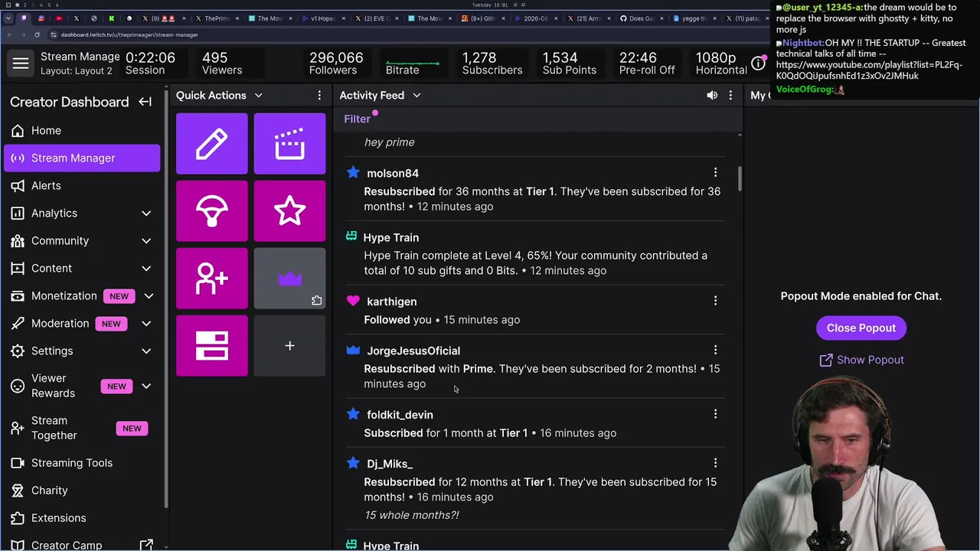The width and height of the screenshot is (980, 551).
Task: Click the Stream Manager broadcast icon
Action: coord(18,158)
